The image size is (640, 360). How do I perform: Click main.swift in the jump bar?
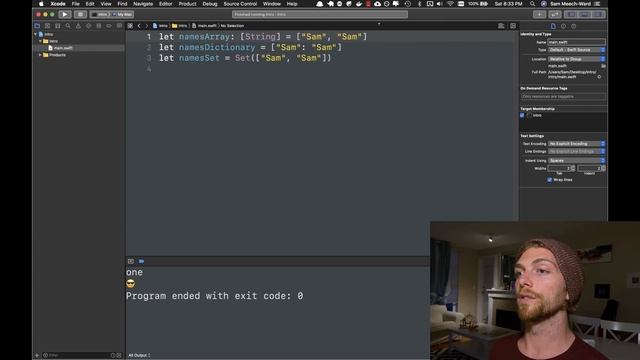[204, 26]
